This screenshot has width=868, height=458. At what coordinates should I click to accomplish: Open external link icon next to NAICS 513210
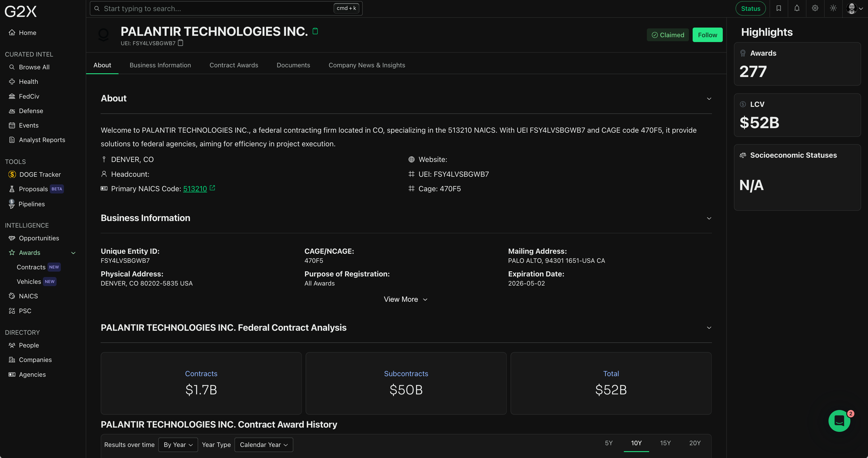click(x=212, y=188)
